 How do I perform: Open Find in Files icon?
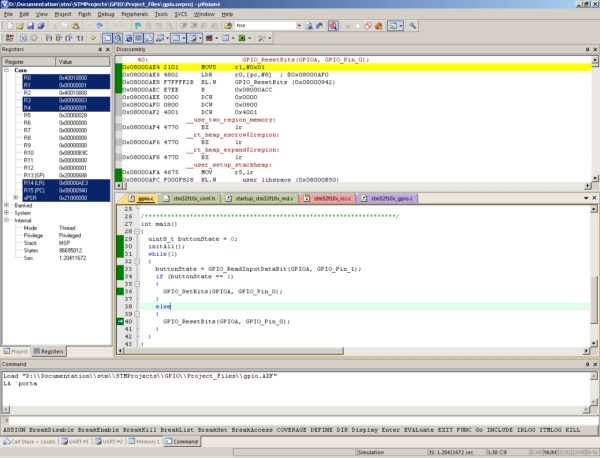(x=228, y=26)
